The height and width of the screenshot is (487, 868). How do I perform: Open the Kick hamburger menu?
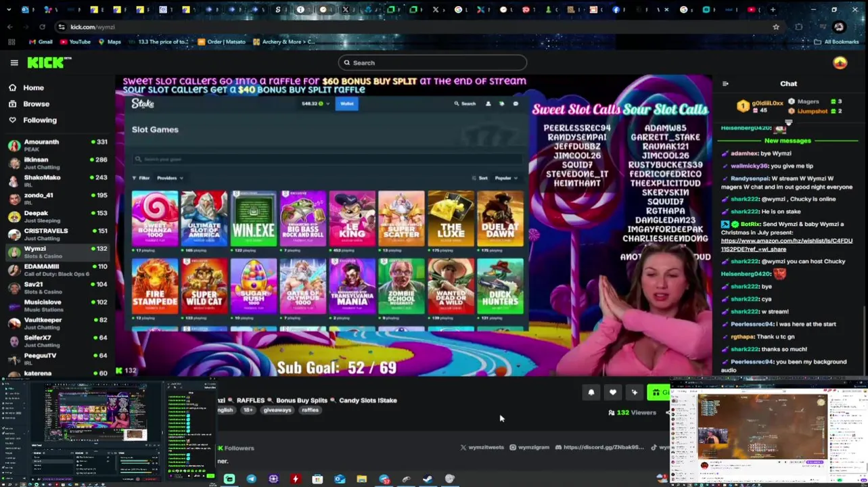point(14,63)
